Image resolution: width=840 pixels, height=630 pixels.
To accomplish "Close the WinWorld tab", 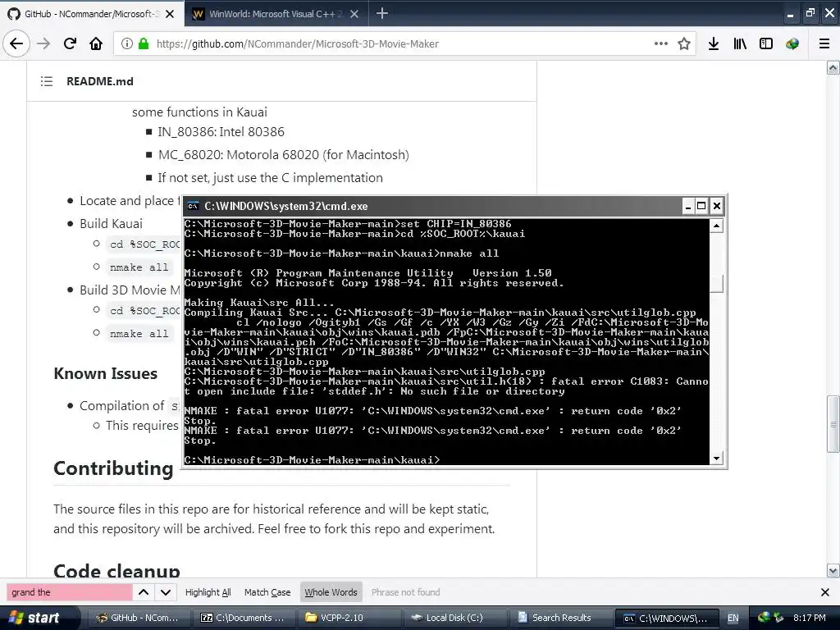I will click(x=354, y=14).
